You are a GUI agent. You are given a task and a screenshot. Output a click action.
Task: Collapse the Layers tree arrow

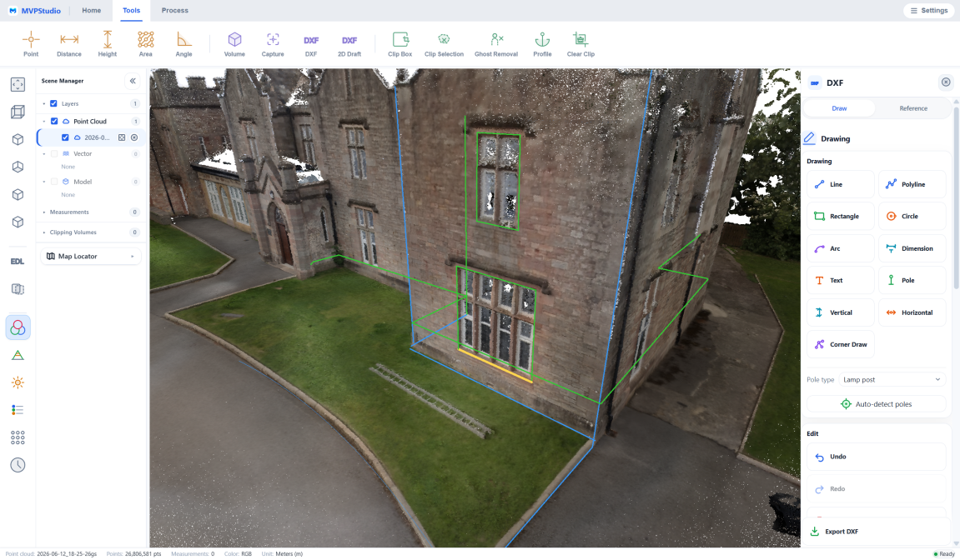click(x=44, y=104)
